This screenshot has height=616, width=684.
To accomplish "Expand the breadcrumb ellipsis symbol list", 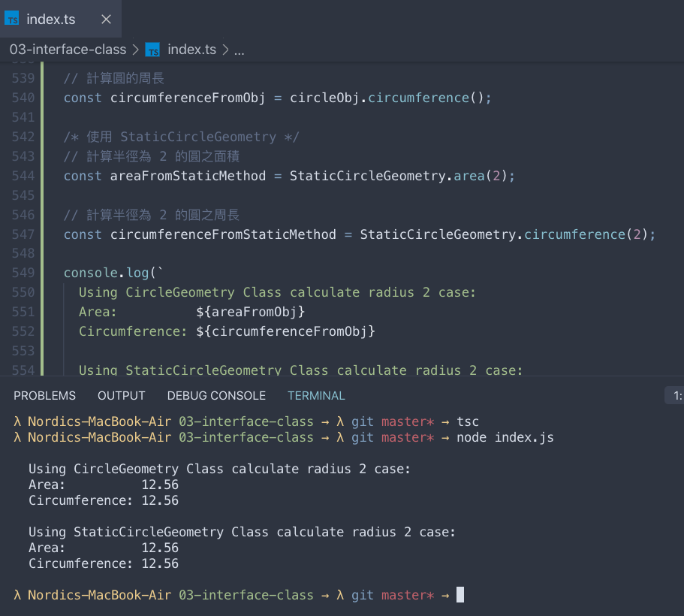I will pos(239,50).
